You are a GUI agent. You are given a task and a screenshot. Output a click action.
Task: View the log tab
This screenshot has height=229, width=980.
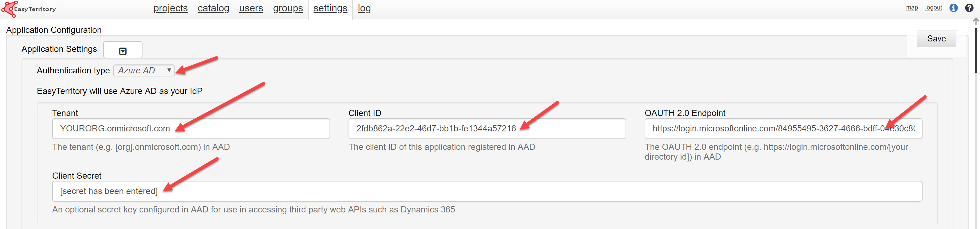tap(364, 8)
